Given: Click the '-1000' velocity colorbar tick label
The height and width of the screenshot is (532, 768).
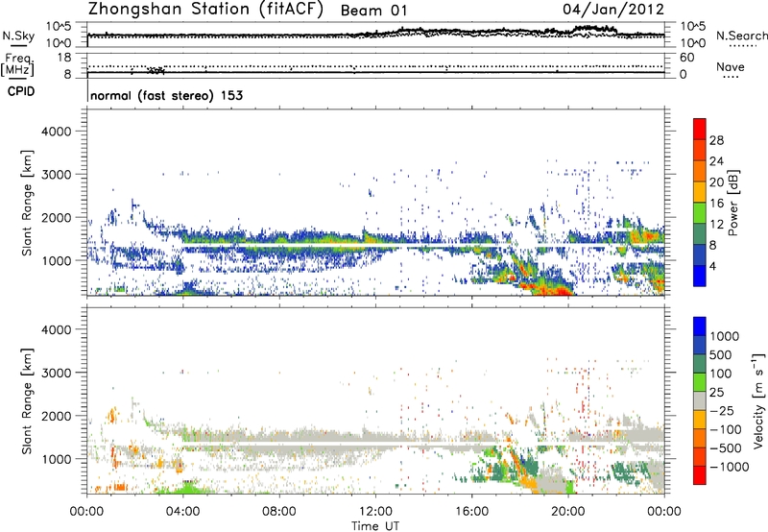Looking at the screenshot, I should pos(730,467).
